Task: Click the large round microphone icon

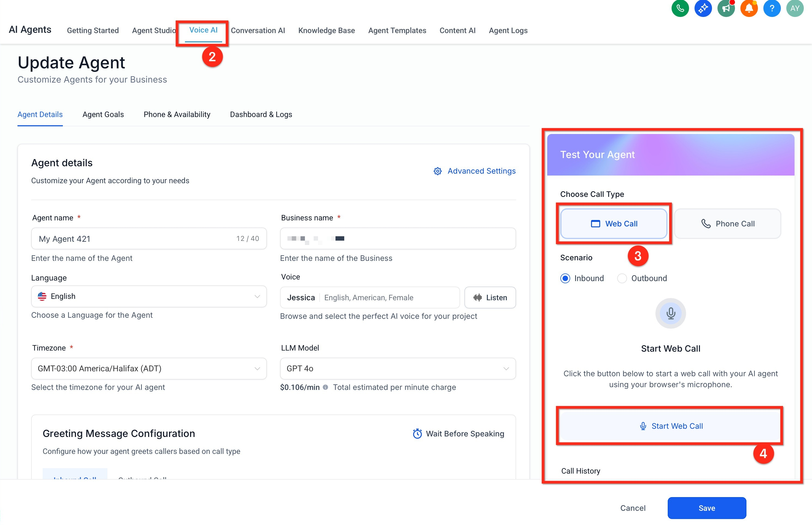Action: pos(670,313)
